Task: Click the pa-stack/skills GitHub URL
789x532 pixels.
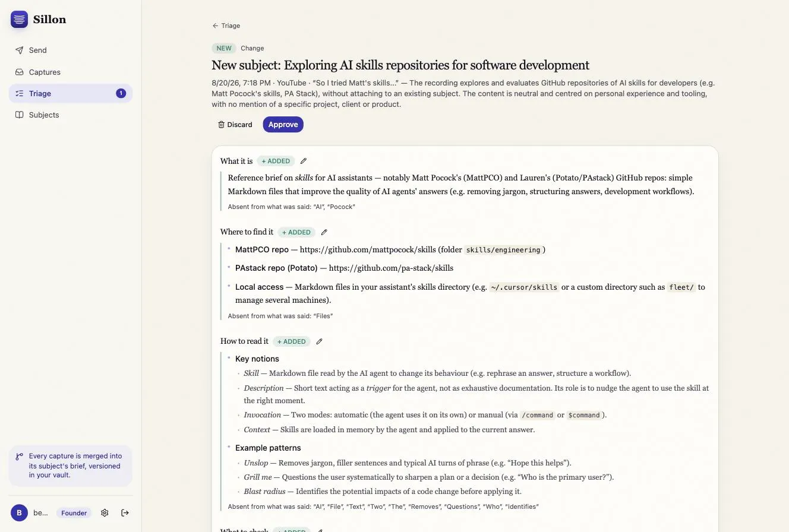Action: pos(391,268)
